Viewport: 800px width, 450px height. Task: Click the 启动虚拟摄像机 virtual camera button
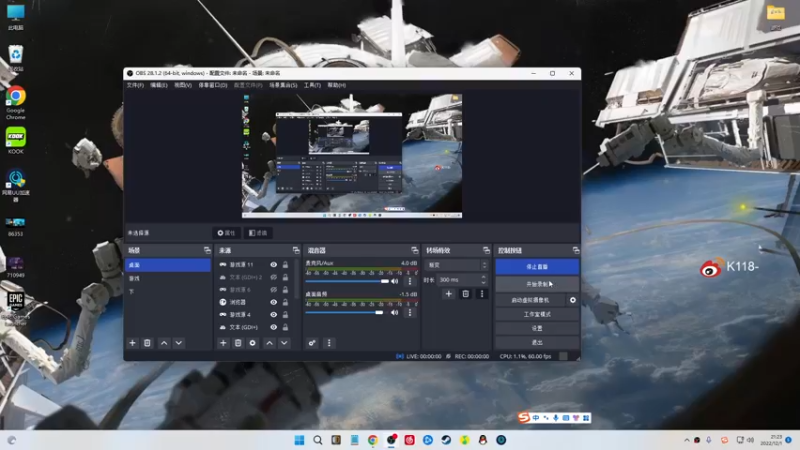pyautogui.click(x=531, y=300)
